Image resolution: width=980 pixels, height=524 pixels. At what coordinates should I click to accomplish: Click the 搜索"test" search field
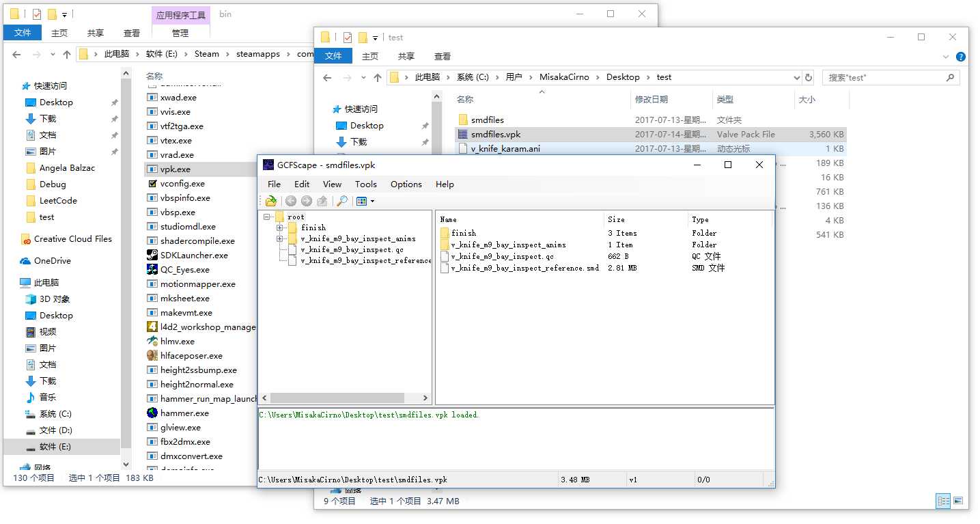[891, 77]
